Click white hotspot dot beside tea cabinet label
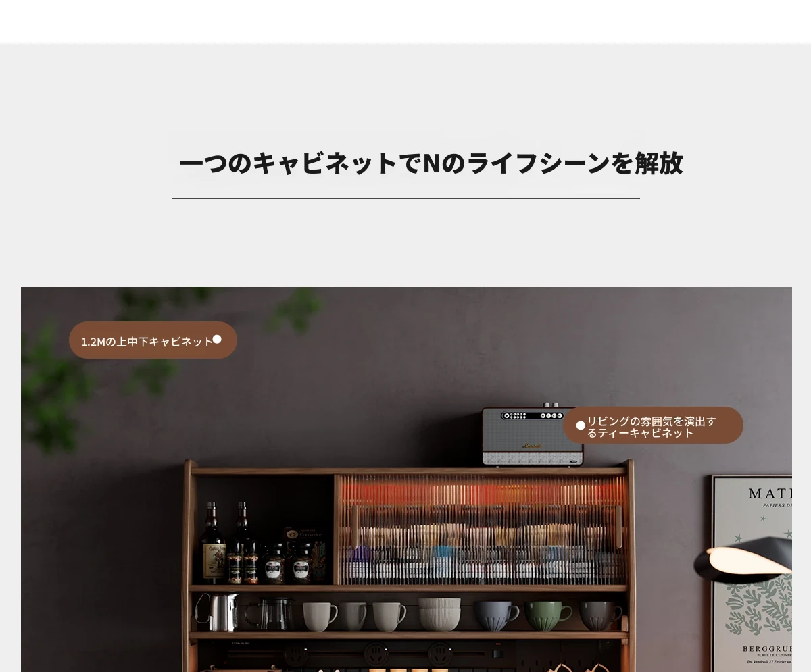 581,425
